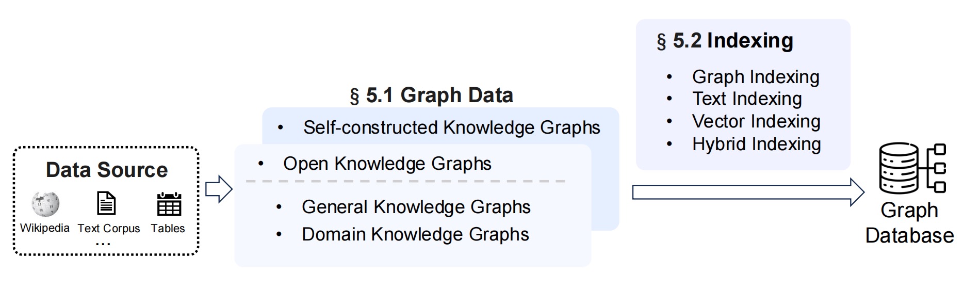Screen dimensions: 980x289
Task: Click the Tables calendar-grid icon
Action: click(169, 204)
